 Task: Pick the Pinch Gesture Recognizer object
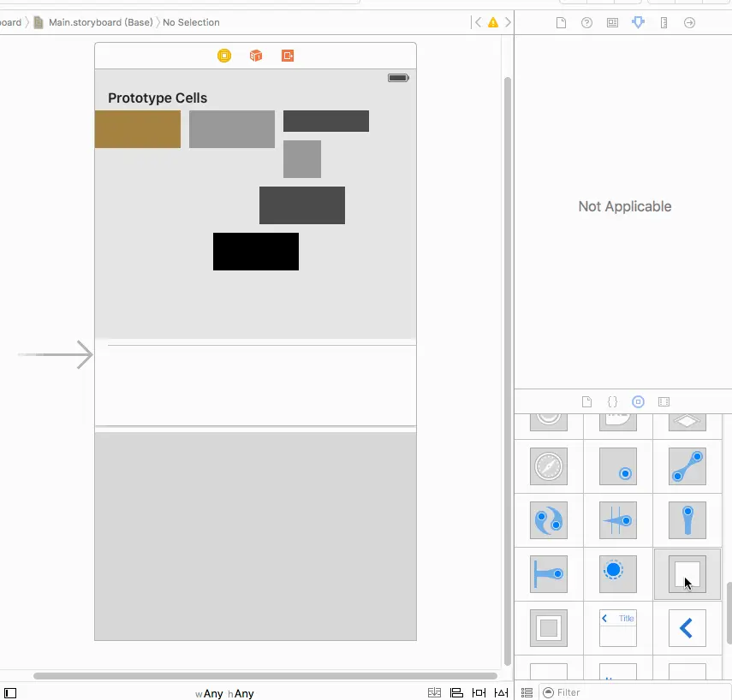pos(687,466)
